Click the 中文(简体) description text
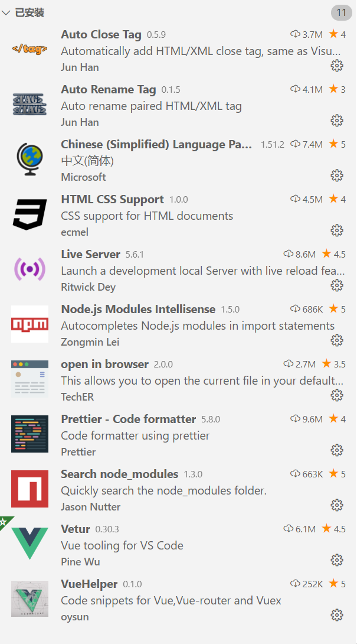 [x=87, y=161]
